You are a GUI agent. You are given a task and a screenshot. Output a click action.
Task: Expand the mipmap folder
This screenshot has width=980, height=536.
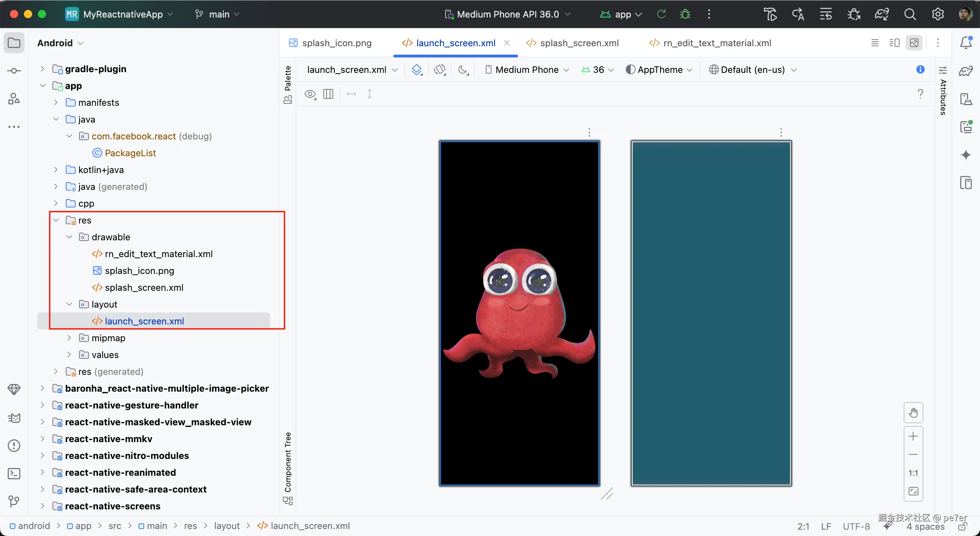point(69,338)
